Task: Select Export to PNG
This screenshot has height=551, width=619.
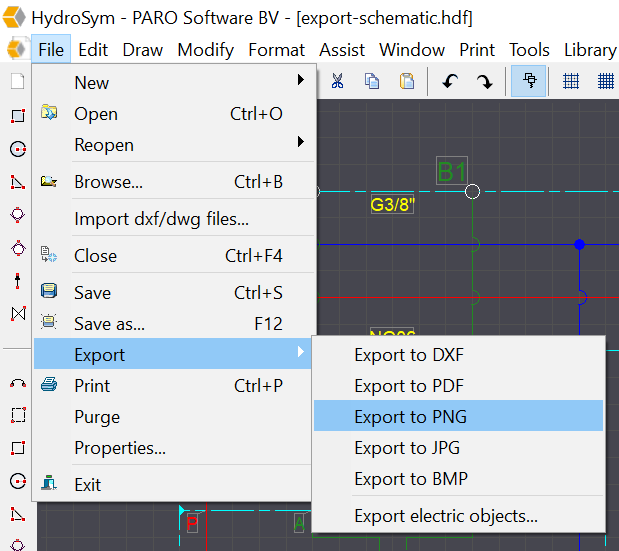Action: pyautogui.click(x=458, y=416)
